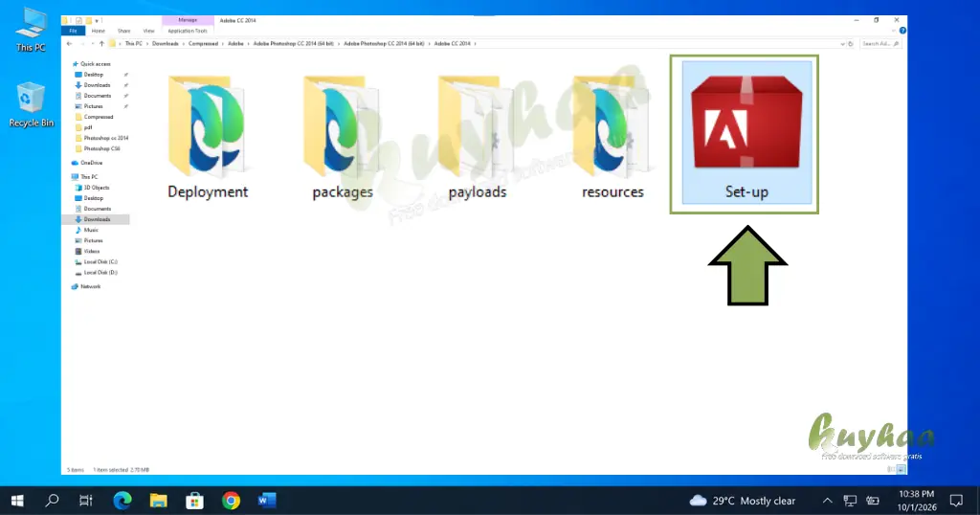
Task: Open Local Disk (D:) in sidebar
Action: pyautogui.click(x=97, y=273)
